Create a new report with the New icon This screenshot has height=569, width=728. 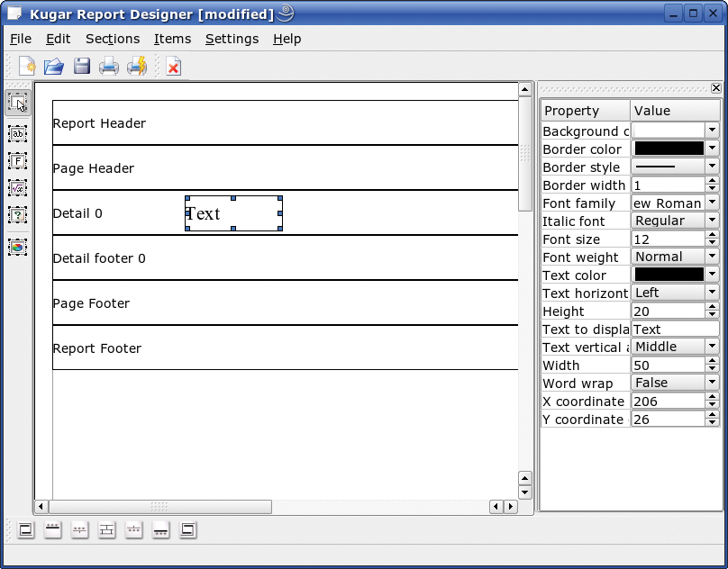tap(27, 66)
